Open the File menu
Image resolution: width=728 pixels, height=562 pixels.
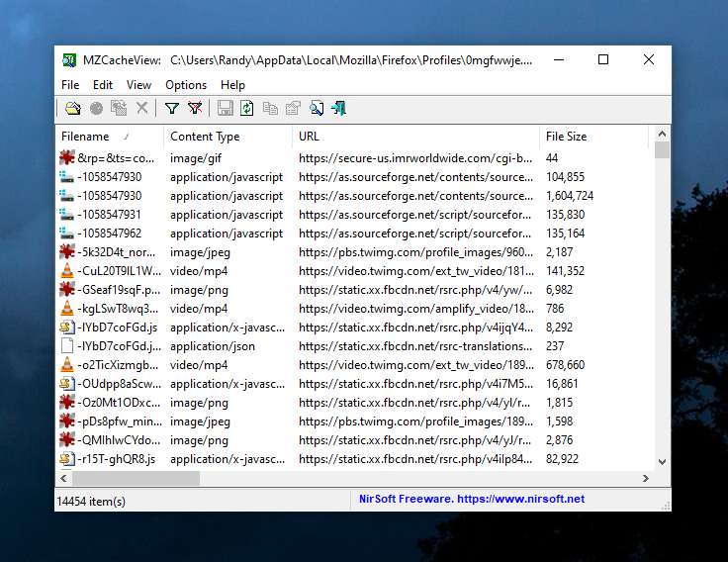coord(70,85)
